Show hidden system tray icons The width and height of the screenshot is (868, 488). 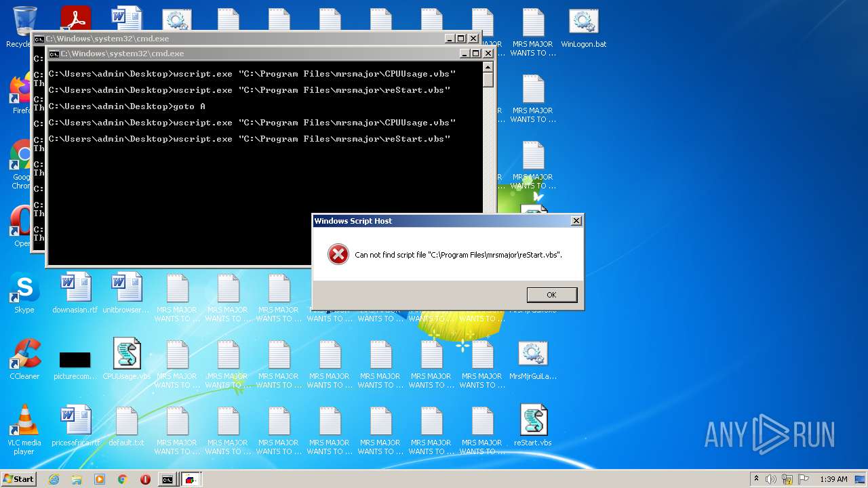click(756, 479)
